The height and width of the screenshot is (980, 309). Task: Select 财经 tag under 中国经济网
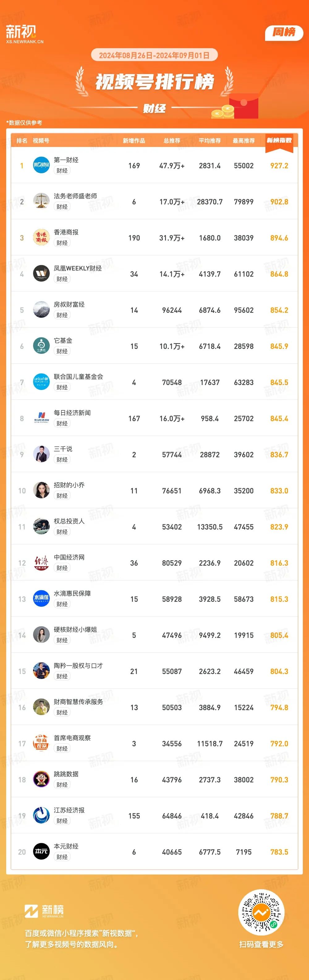coord(62,568)
